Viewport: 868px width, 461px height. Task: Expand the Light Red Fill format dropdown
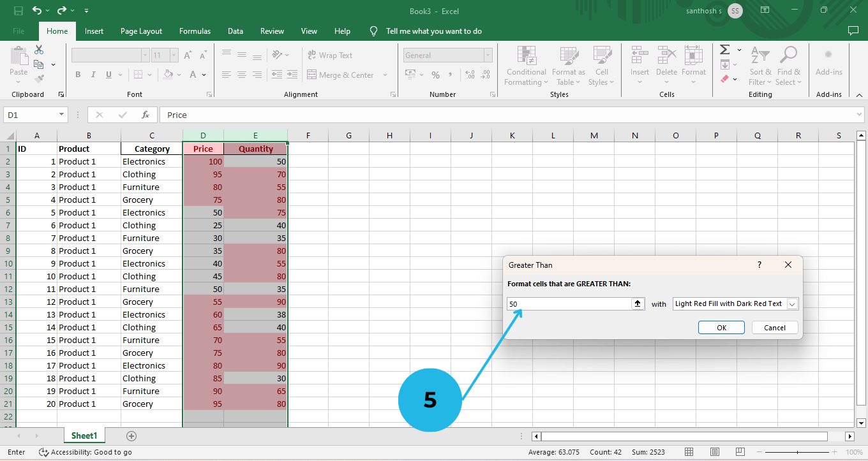pyautogui.click(x=792, y=304)
